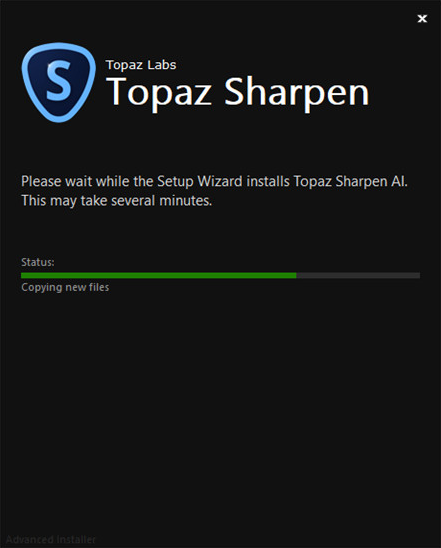The width and height of the screenshot is (441, 548).
Task: Click the Topaz Labs company name
Action: (141, 65)
